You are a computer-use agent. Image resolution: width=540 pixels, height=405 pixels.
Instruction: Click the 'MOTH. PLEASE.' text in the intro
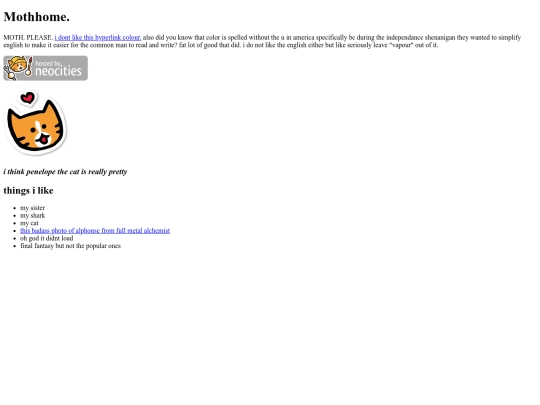pos(28,38)
